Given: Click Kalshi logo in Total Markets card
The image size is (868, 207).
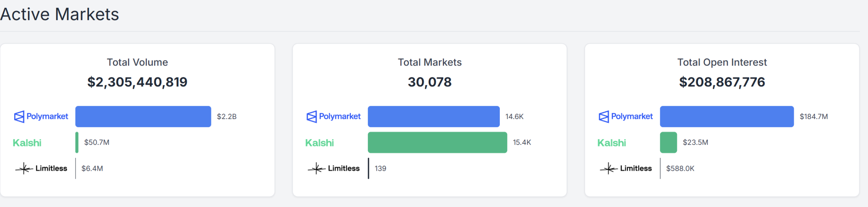Looking at the screenshot, I should click(x=319, y=143).
